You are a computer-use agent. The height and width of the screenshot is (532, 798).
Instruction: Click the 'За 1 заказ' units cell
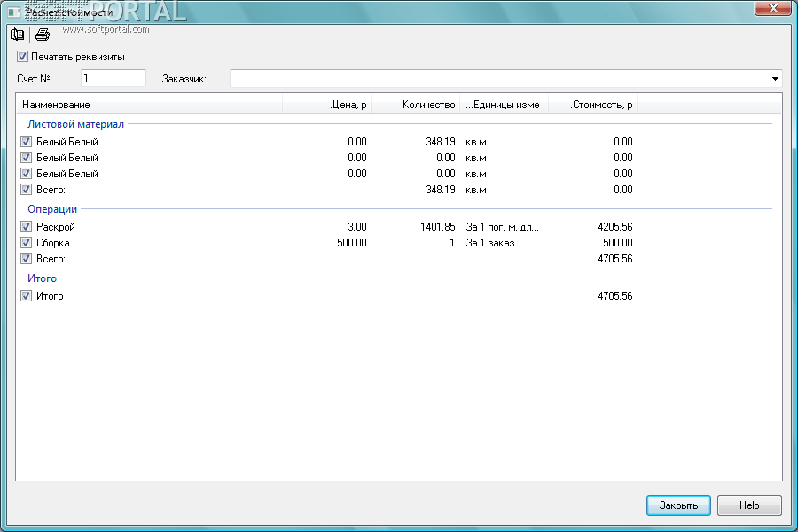pos(490,243)
